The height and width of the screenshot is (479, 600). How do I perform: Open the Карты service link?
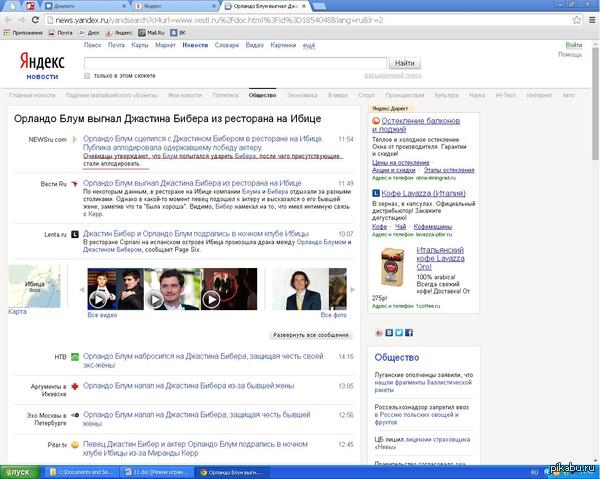[140, 45]
